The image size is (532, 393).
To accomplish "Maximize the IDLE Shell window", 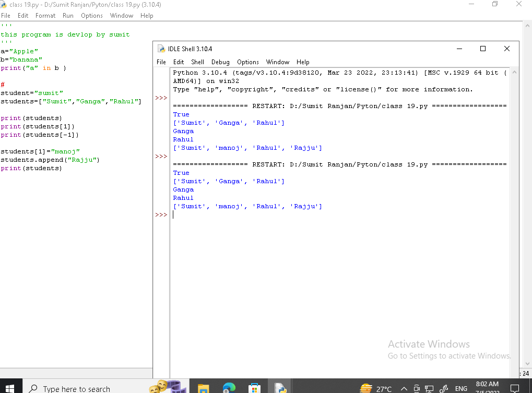I will click(x=483, y=49).
